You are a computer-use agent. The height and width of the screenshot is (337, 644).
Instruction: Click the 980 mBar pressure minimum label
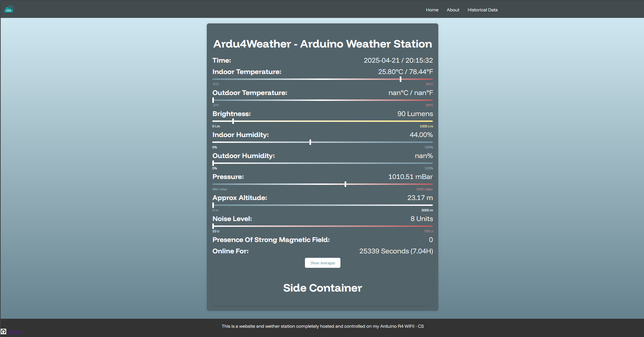click(x=220, y=189)
